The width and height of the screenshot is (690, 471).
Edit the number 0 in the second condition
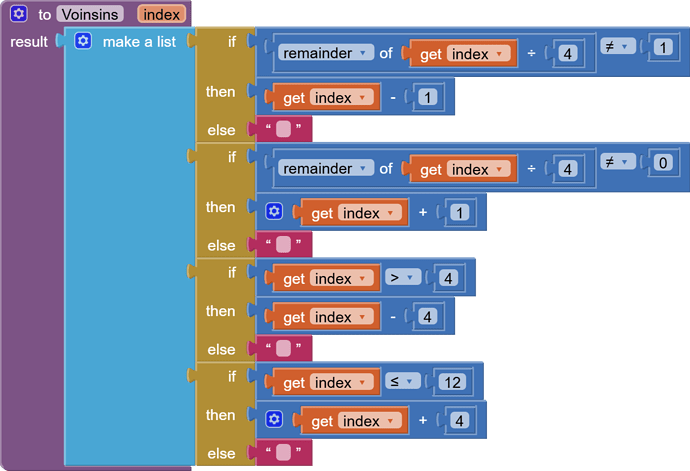660,162
